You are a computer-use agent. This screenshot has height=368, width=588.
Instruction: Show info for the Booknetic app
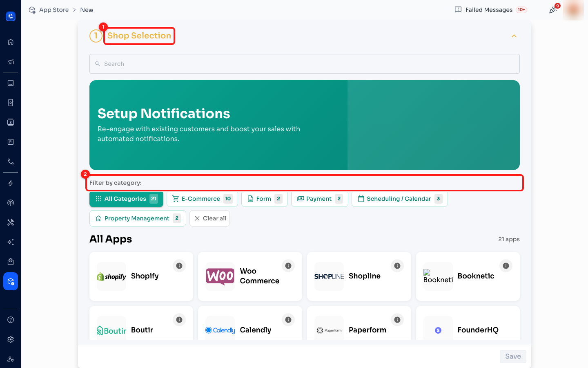click(506, 266)
